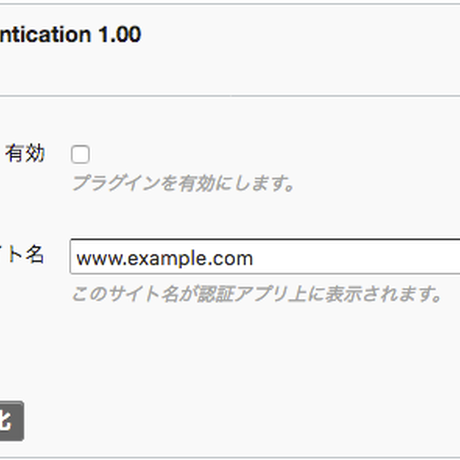The width and height of the screenshot is (460, 460).
Task: Select the version number 1.00 in heading
Action: (x=120, y=35)
